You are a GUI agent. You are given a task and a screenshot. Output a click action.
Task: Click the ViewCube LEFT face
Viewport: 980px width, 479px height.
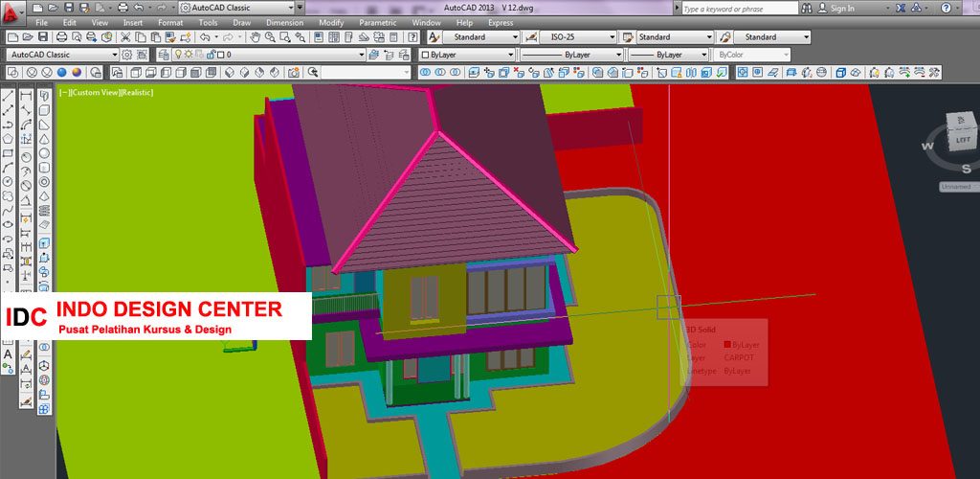point(962,140)
